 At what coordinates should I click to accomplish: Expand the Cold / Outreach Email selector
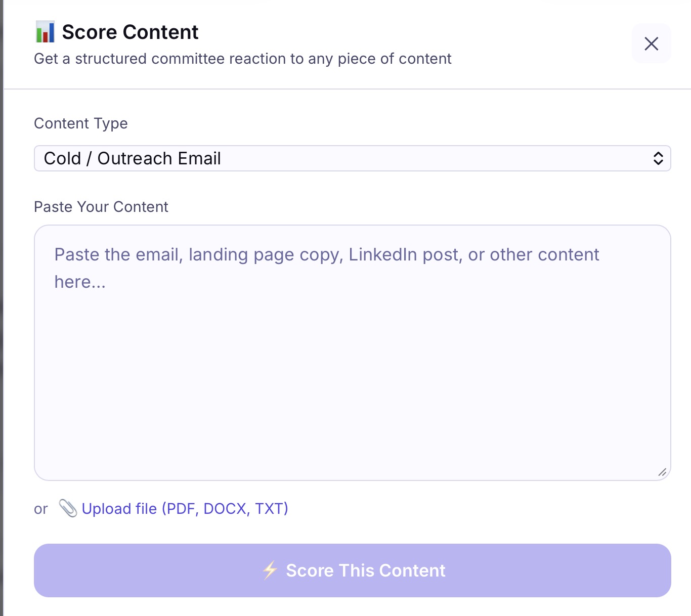pyautogui.click(x=352, y=158)
